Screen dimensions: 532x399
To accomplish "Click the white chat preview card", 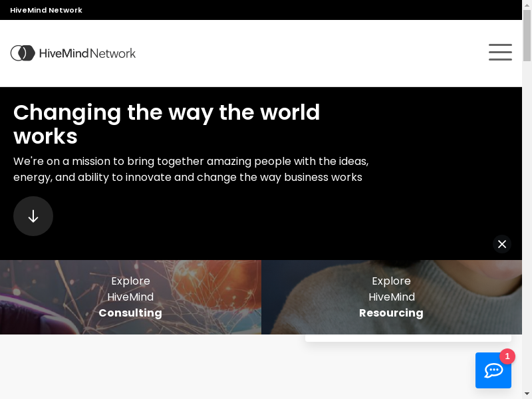I will click(408, 338).
